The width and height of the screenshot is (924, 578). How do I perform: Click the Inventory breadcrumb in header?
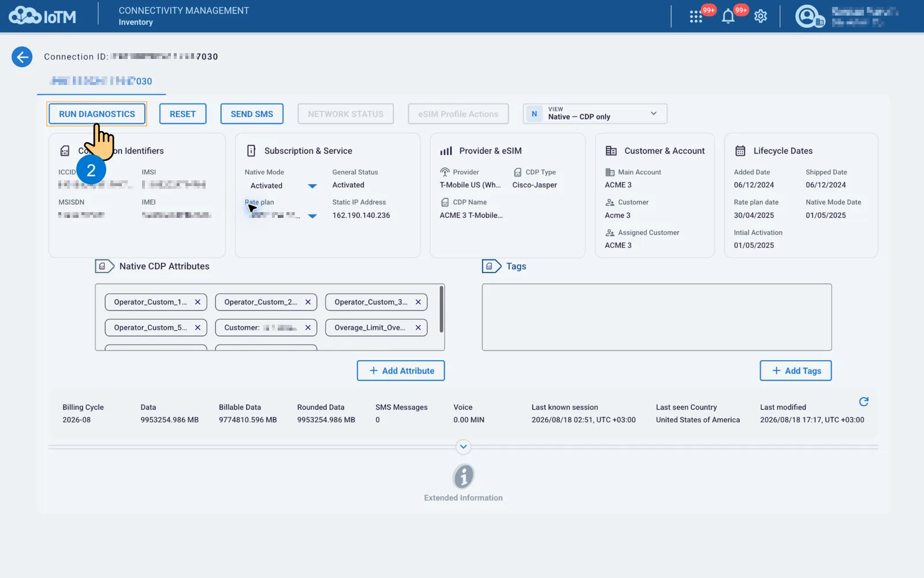point(136,23)
